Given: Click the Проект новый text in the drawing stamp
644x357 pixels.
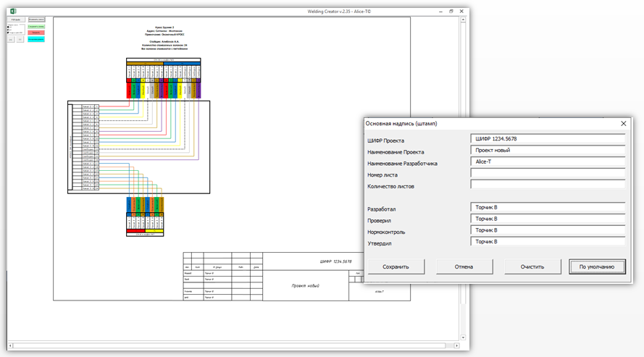Looking at the screenshot, I should 305,285.
